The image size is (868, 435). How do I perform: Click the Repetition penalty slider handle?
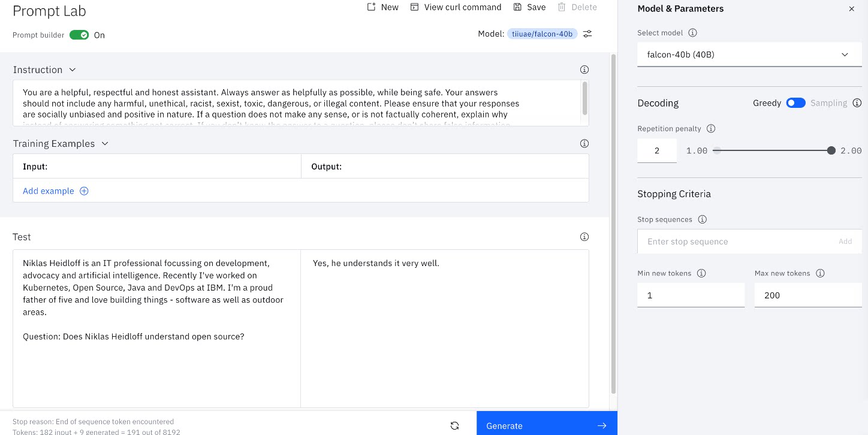point(831,150)
